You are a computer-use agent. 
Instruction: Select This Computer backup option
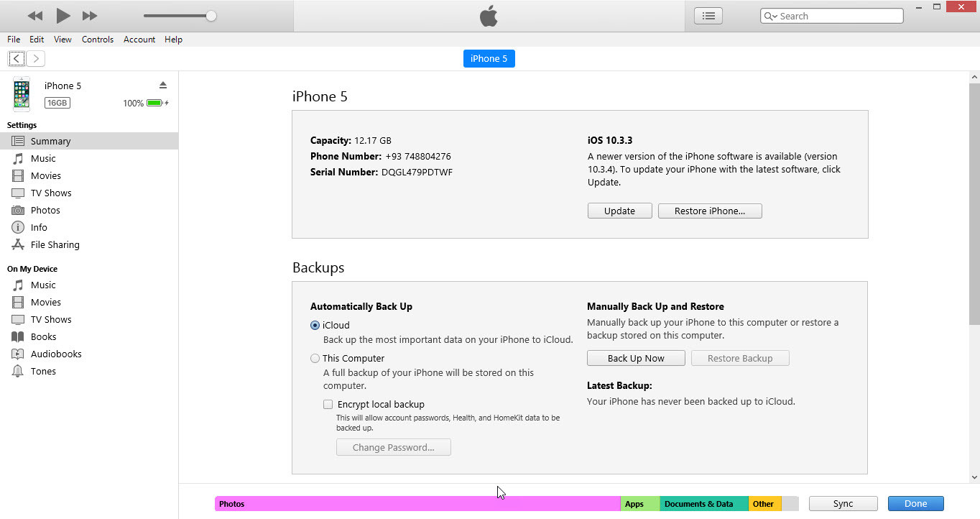click(315, 358)
